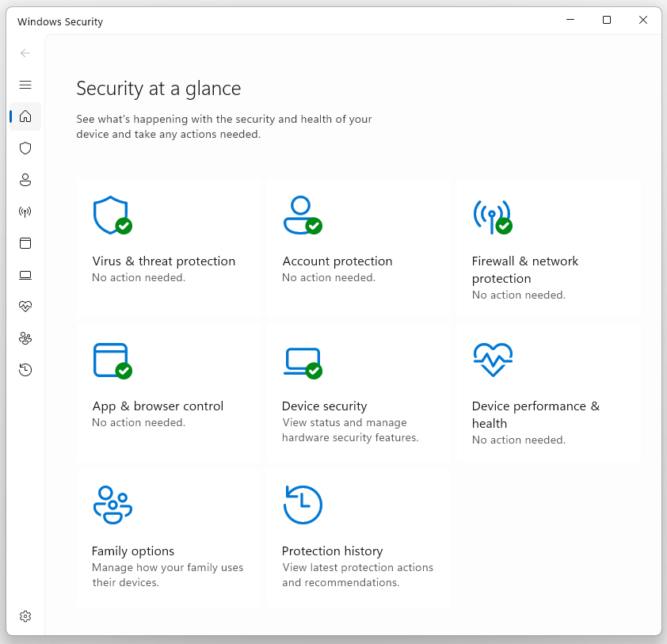The height and width of the screenshot is (644, 667).
Task: Click the 'Windows Security' window title
Action: point(60,21)
